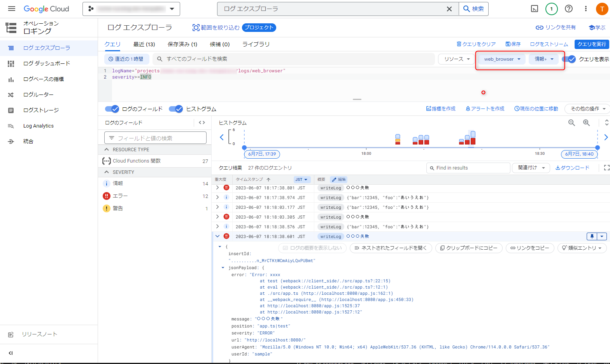Open ログ ダッシュボード in sidebar

49,63
